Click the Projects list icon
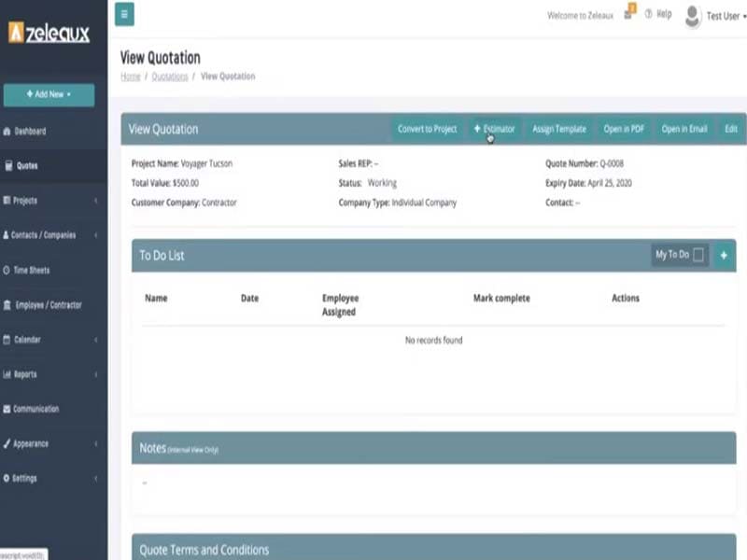The height and width of the screenshot is (560, 747). click(x=7, y=201)
